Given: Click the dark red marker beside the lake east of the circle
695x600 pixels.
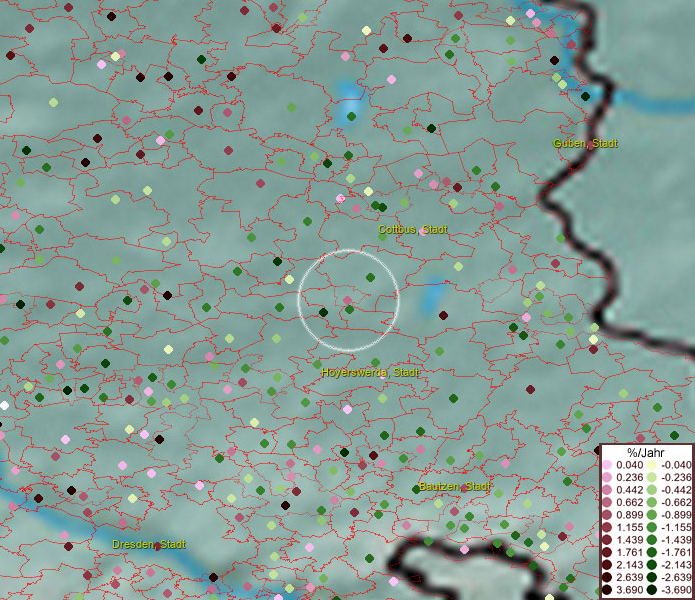Looking at the screenshot, I should [x=442, y=314].
